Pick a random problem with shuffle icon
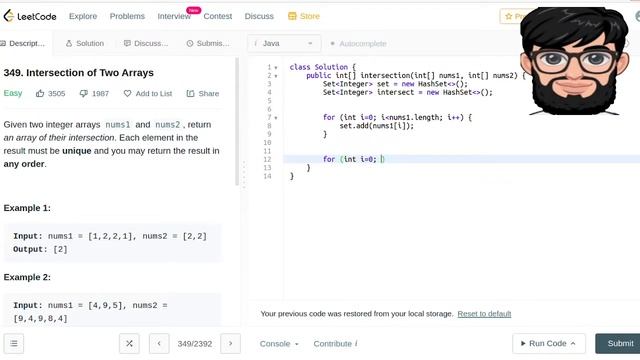Image resolution: width=640 pixels, height=360 pixels. pyautogui.click(x=129, y=343)
